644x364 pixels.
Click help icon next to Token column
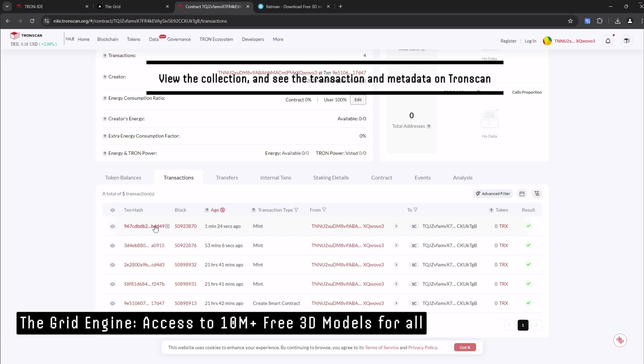pos(491,210)
